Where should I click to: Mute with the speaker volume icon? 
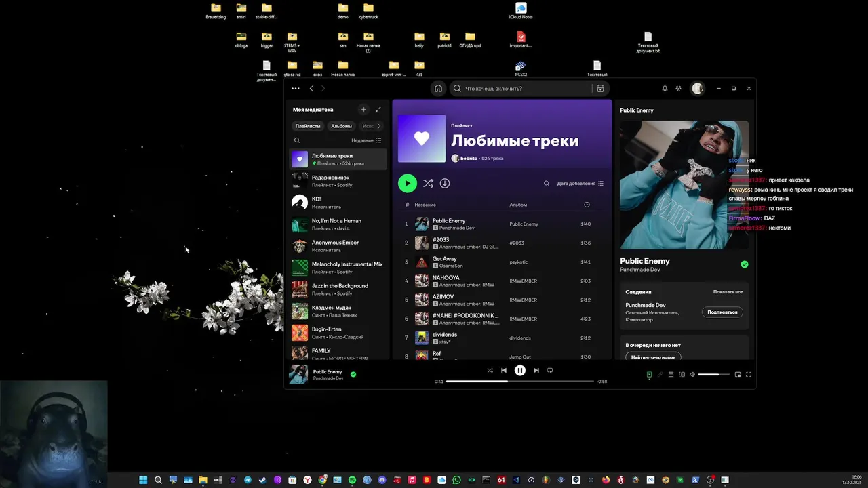pos(692,375)
